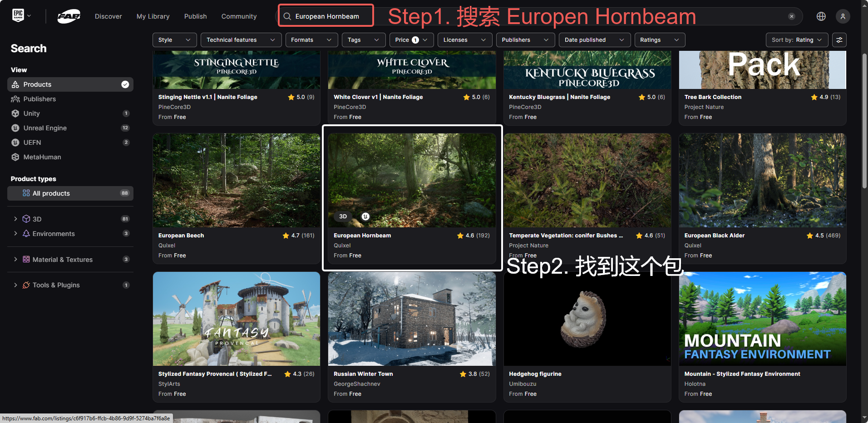Expand the Environments chevron
Screen dimensions: 868x423
coord(15,233)
